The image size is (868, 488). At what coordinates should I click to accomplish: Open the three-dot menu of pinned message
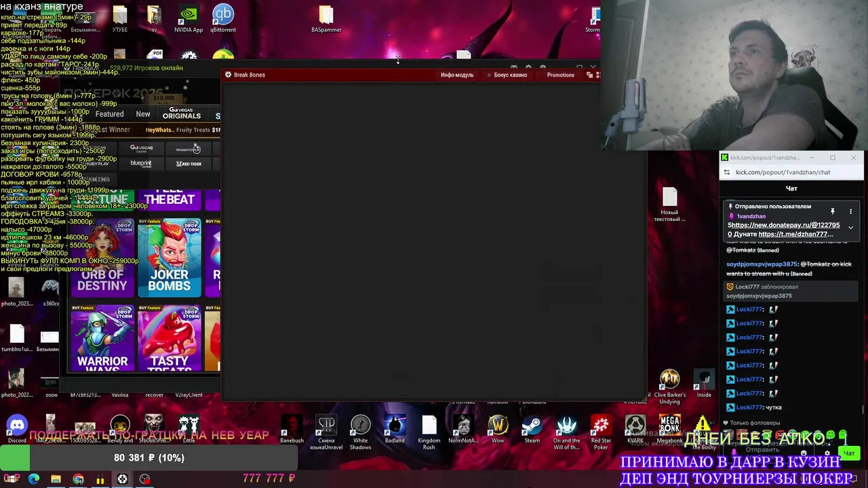[850, 211]
